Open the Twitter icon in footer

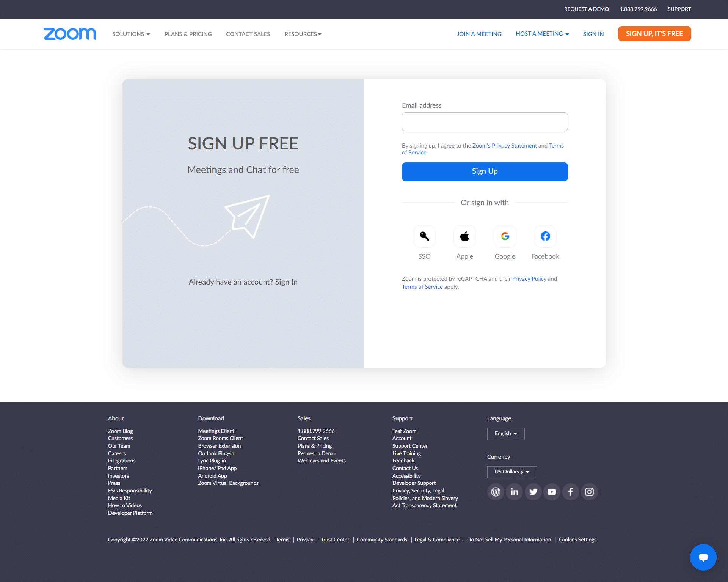[533, 492]
